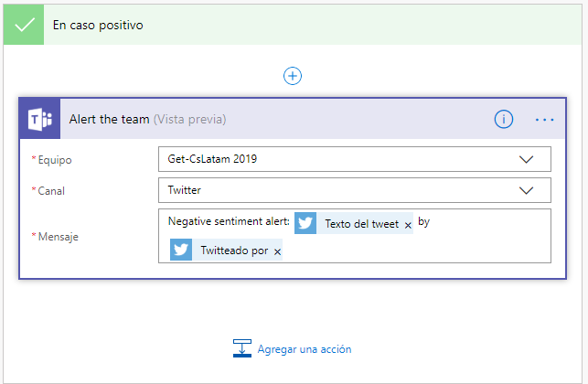Select the Get-CsLatam 2019 team value

point(213,159)
